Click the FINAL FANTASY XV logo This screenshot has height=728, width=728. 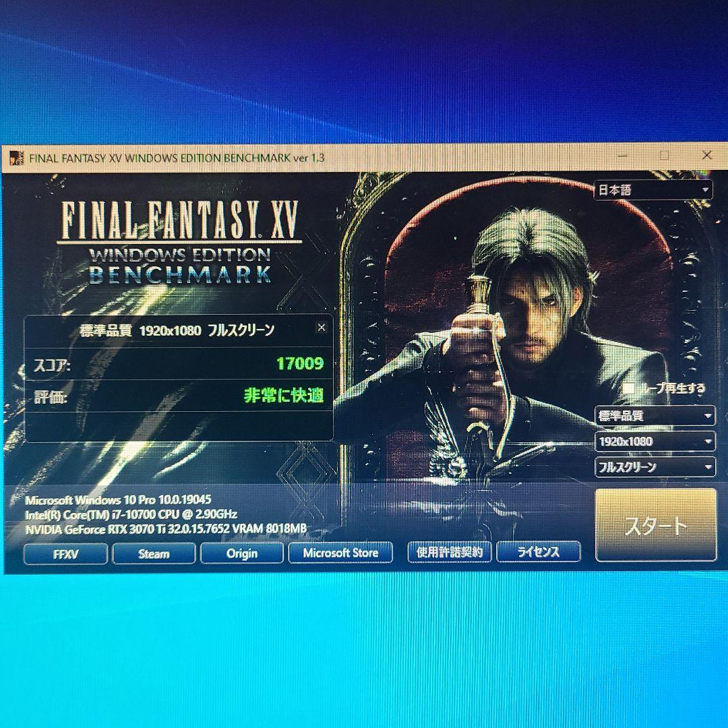(180, 220)
